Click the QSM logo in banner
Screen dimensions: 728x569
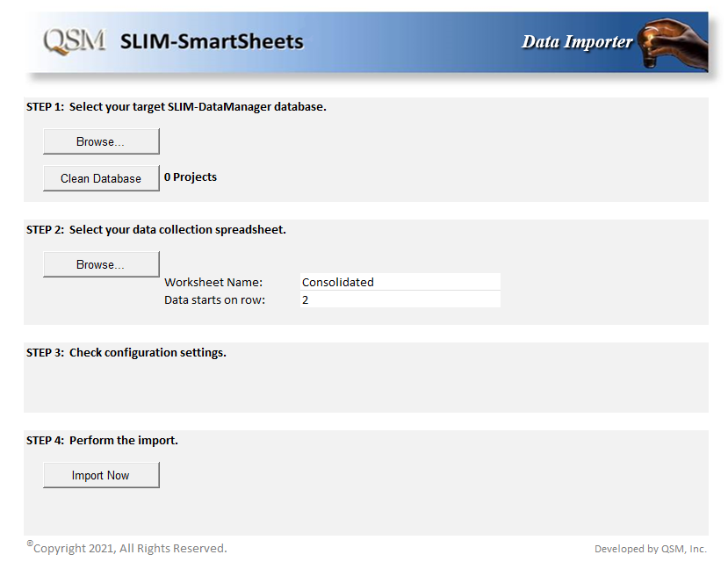coord(75,42)
